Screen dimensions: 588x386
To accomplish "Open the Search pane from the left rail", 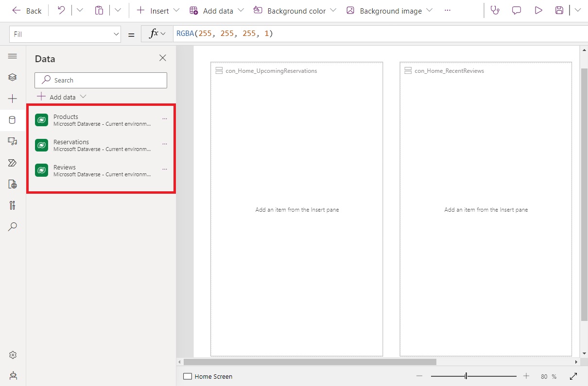I will click(13, 227).
